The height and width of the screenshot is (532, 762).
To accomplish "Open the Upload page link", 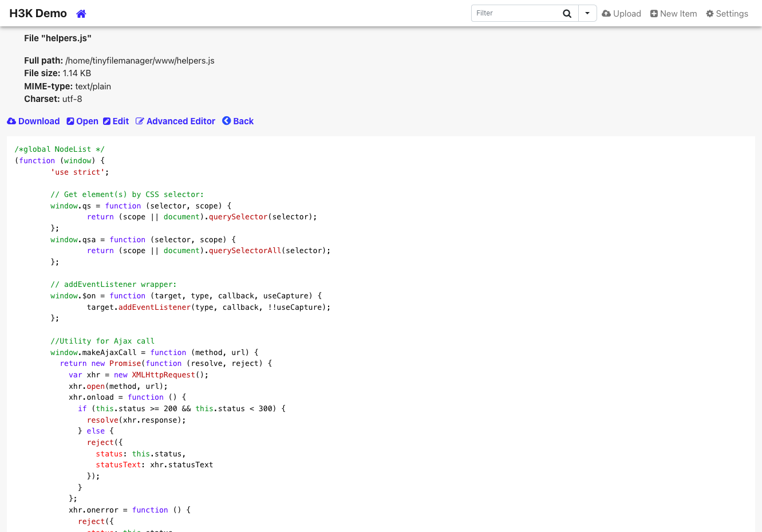I will click(x=621, y=14).
